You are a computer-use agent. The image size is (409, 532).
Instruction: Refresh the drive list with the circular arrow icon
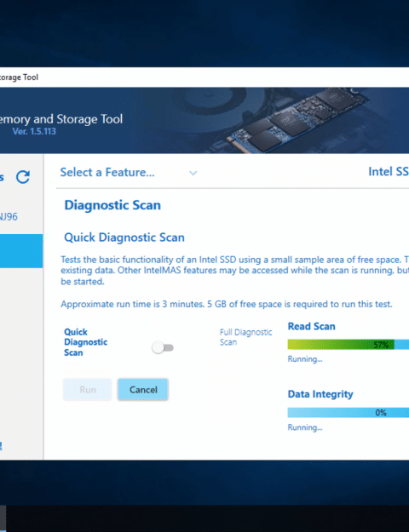tap(23, 177)
